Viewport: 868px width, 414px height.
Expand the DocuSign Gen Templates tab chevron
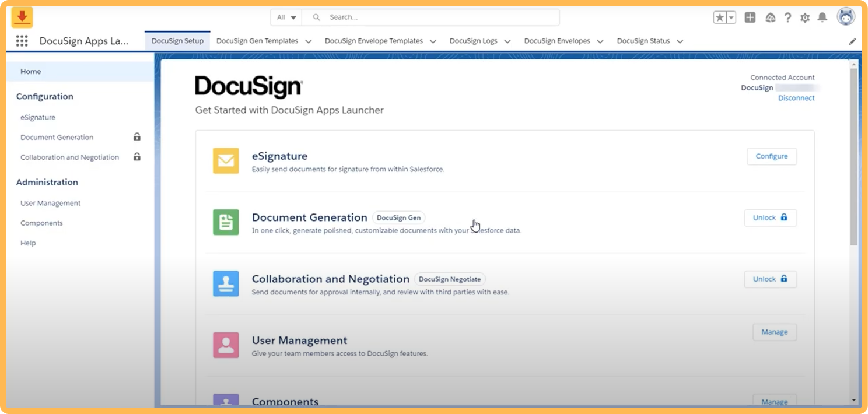coord(309,41)
